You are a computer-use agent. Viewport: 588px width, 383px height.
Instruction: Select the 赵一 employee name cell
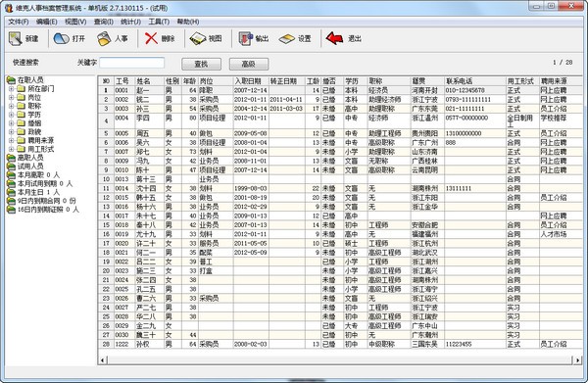[x=149, y=90]
